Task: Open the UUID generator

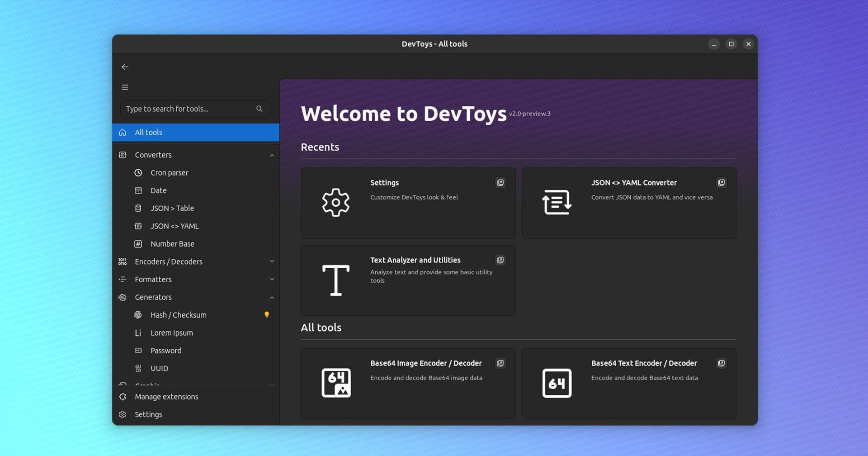Action: coord(159,369)
